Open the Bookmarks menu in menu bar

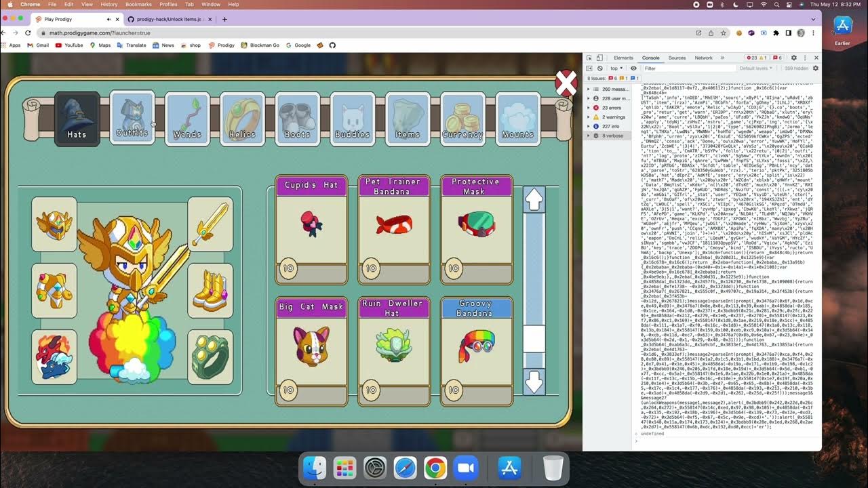click(x=138, y=4)
